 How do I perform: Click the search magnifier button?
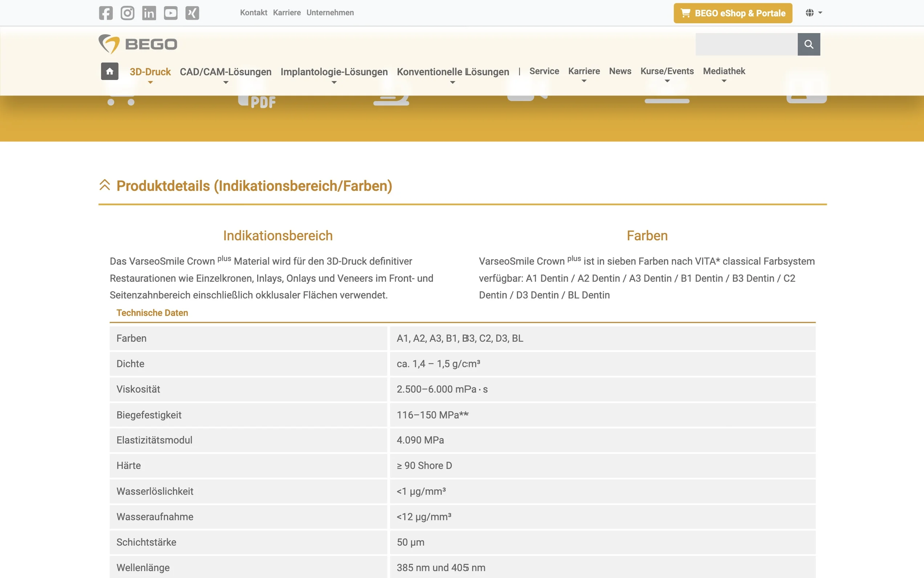point(809,44)
